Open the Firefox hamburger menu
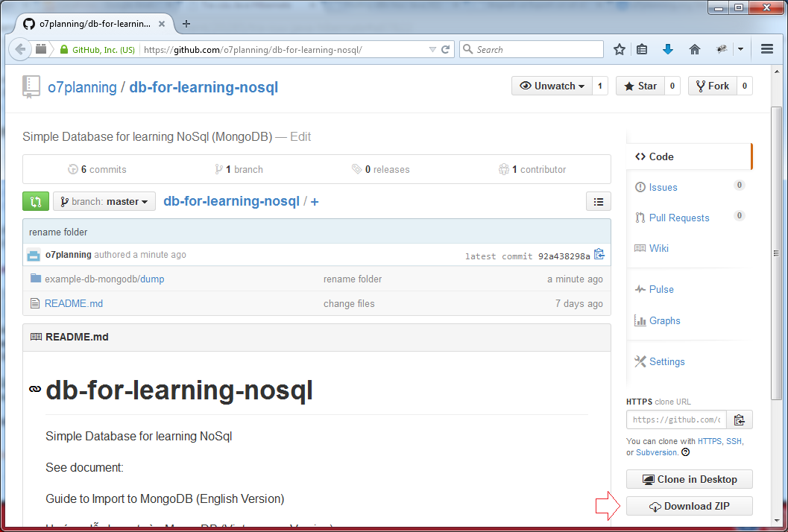This screenshot has height=532, width=788. (x=767, y=49)
